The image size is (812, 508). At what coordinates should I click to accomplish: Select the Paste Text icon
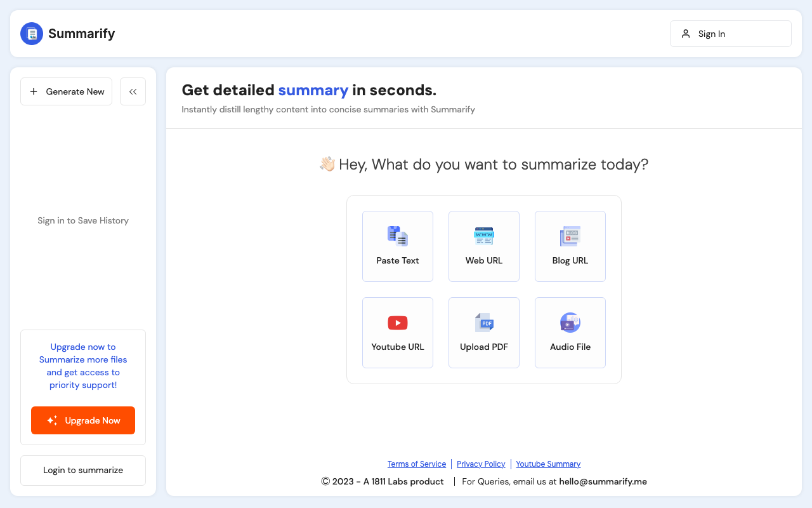pyautogui.click(x=398, y=236)
